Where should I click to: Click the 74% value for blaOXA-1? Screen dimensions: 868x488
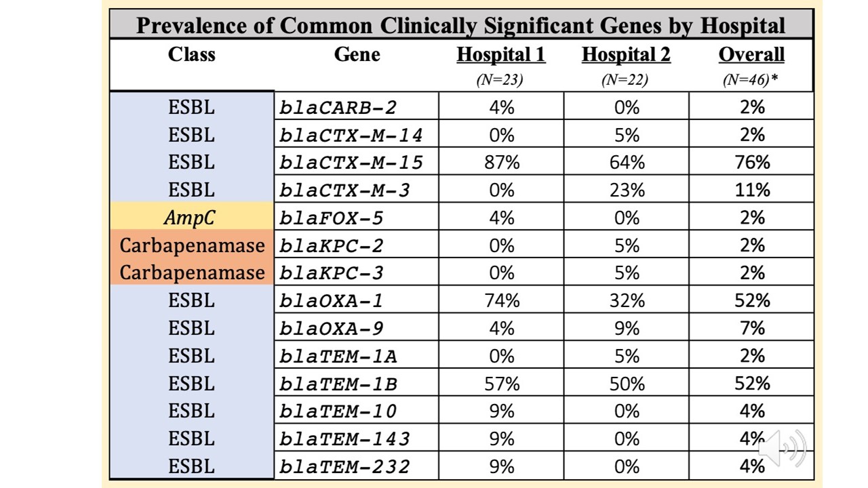coord(501,300)
